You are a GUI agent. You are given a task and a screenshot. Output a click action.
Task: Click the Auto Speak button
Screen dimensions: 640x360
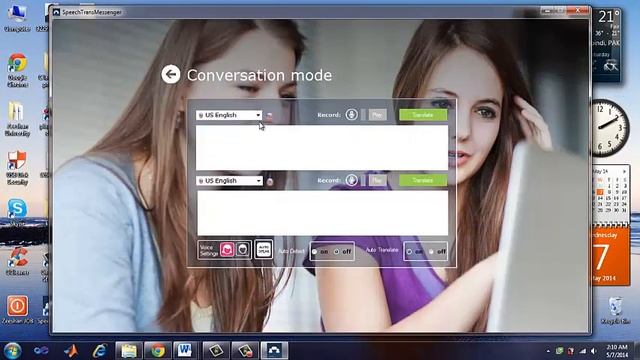(x=264, y=249)
